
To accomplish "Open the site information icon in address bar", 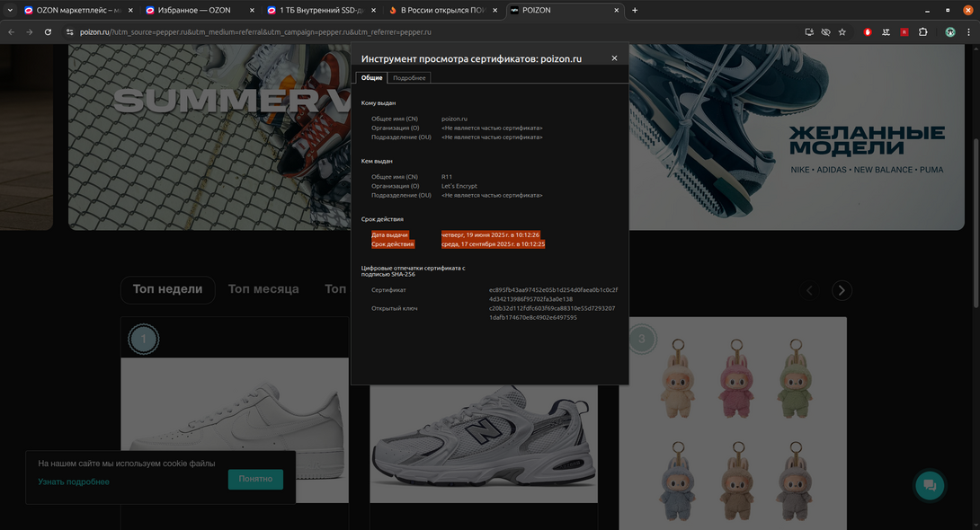I will [69, 31].
